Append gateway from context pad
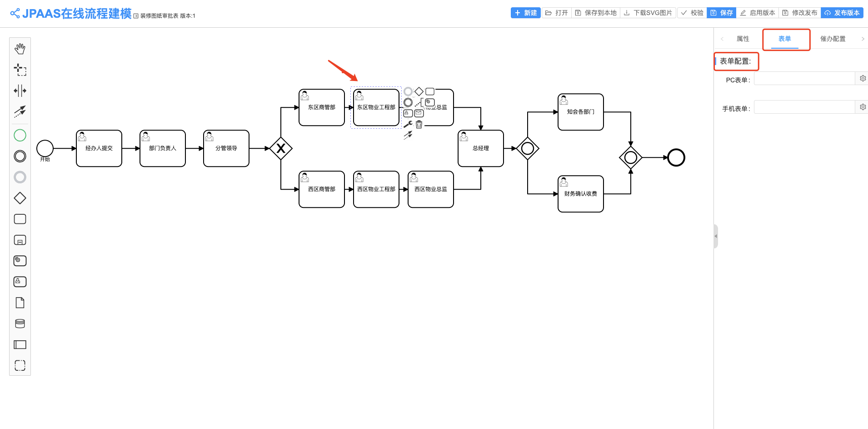This screenshot has width=868, height=429. [x=419, y=91]
